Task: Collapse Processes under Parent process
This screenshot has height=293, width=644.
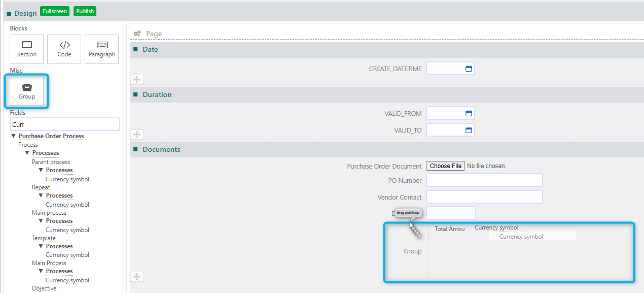Action: pos(41,170)
